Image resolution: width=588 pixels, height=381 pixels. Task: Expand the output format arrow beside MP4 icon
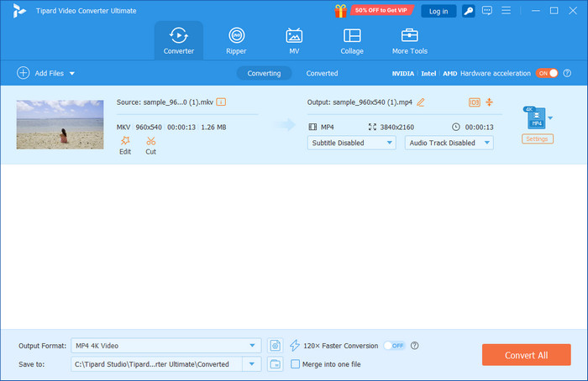(550, 118)
